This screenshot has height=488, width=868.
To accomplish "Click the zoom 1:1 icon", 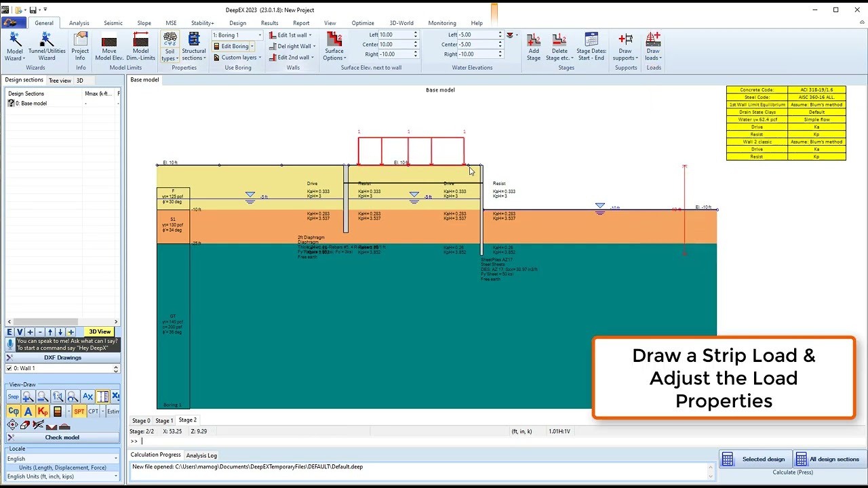I will 58,396.
